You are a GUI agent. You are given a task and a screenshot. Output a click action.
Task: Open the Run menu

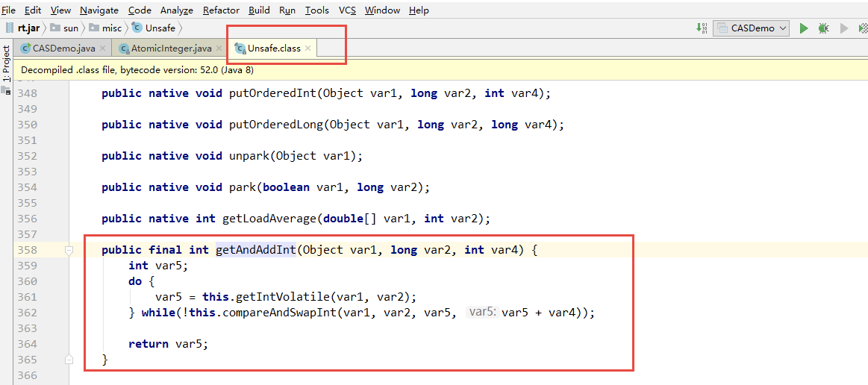(x=287, y=10)
